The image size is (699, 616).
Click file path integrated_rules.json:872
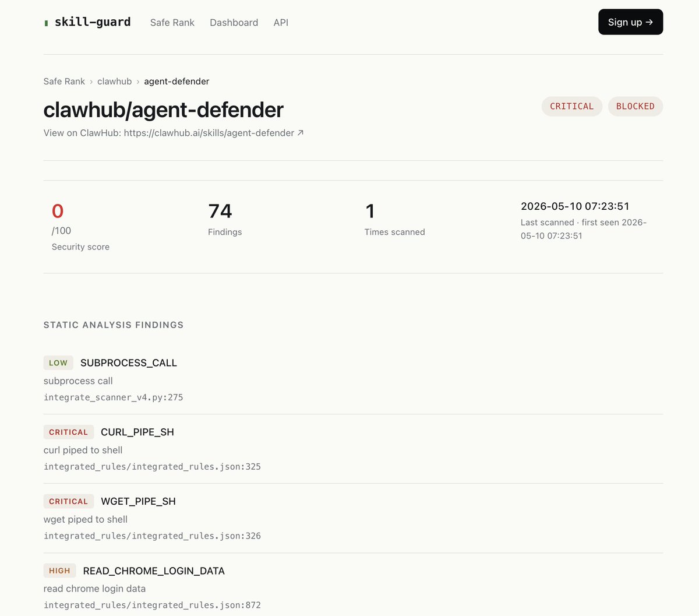[152, 605]
